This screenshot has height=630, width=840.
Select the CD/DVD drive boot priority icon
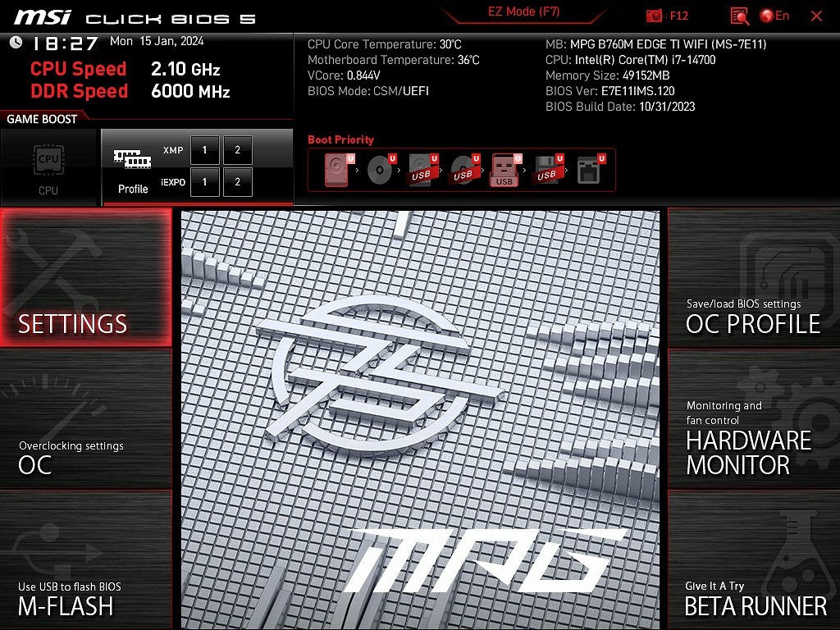381,170
